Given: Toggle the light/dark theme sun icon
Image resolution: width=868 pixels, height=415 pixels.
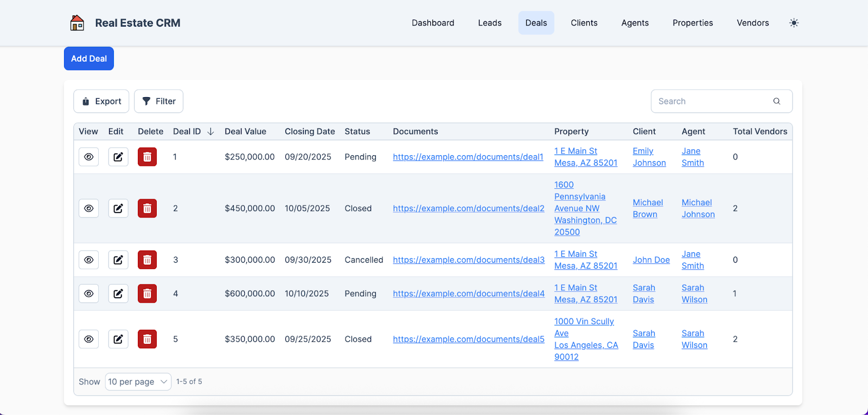Looking at the screenshot, I should coord(794,23).
